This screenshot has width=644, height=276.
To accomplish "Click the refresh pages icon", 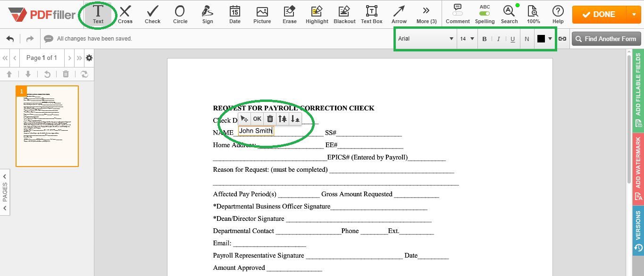I will tap(85, 74).
